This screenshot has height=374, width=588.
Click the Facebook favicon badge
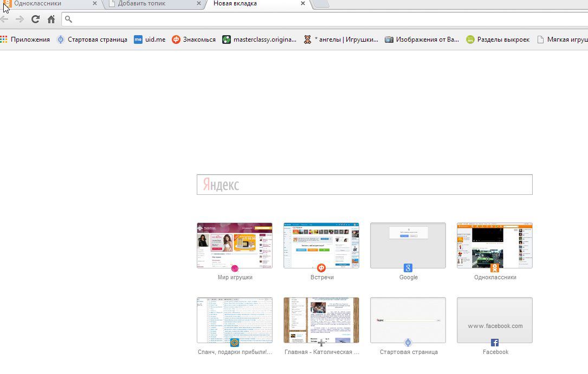[x=495, y=343]
